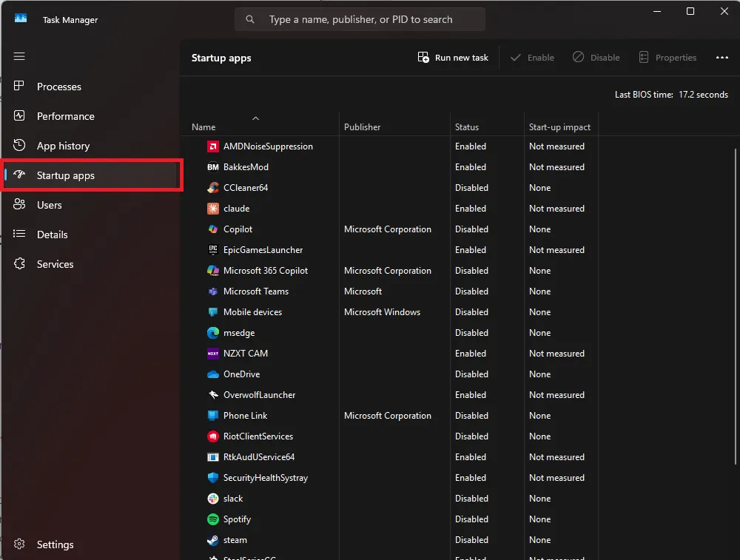Open Performance from the sidebar icon
Image resolution: width=740 pixels, height=560 pixels.
18,116
